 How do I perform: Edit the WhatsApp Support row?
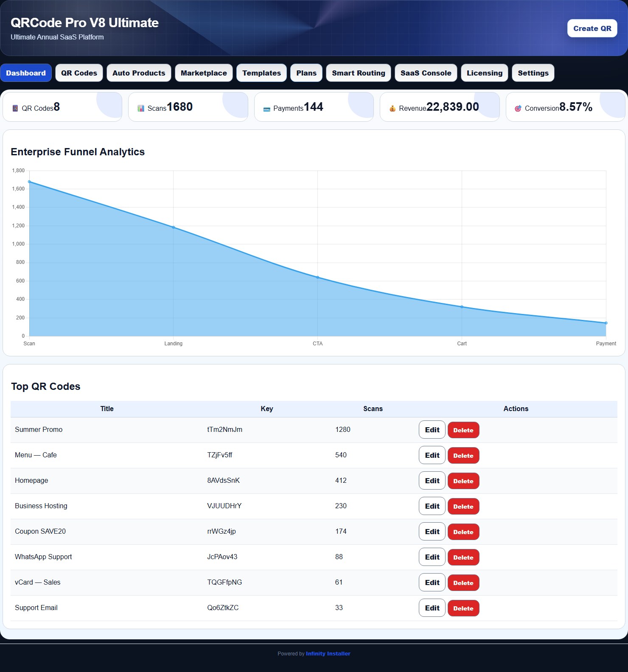[x=432, y=557]
